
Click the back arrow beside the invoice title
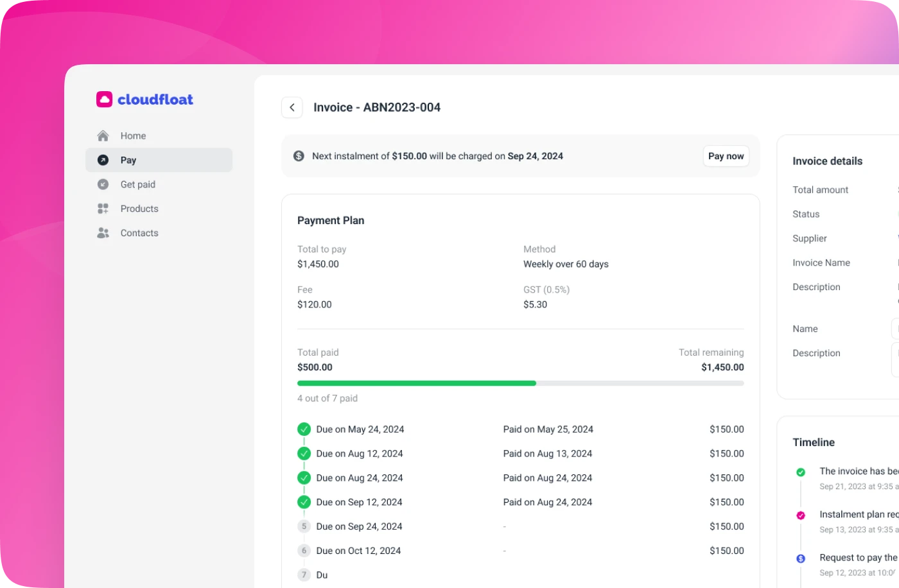point(292,107)
